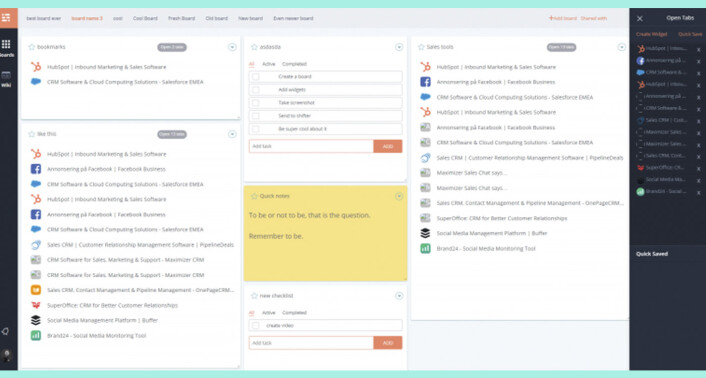Click the Shared with link
Image resolution: width=706 pixels, height=378 pixels.
click(593, 18)
